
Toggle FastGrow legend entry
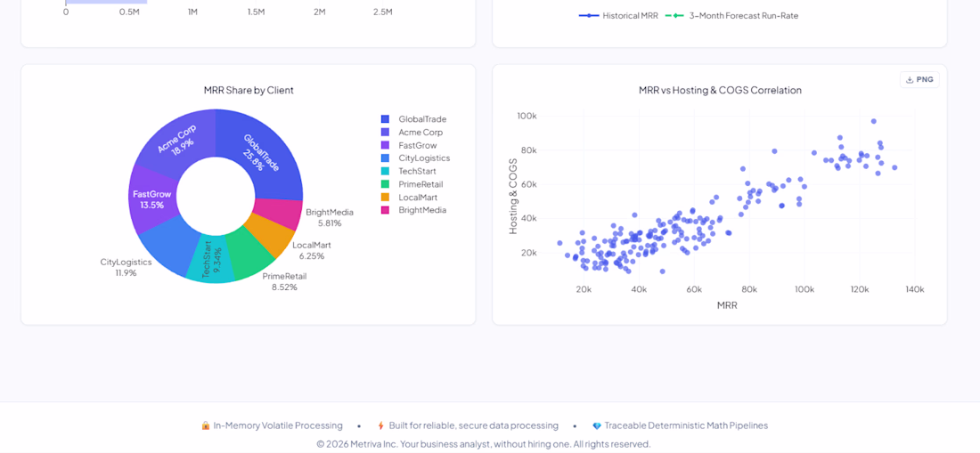(x=418, y=145)
